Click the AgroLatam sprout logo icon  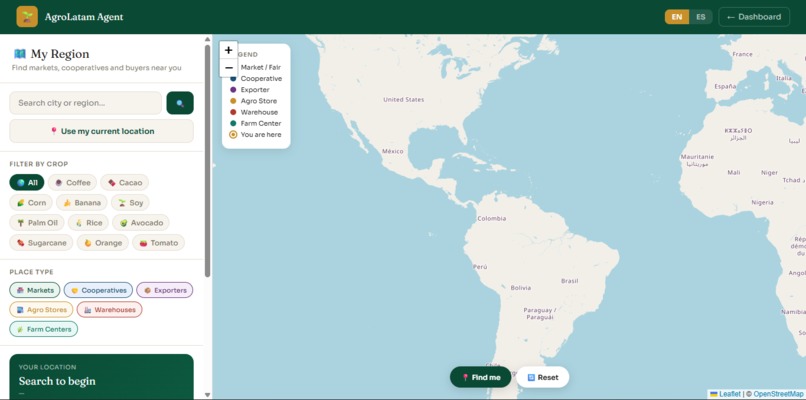pyautogui.click(x=27, y=16)
